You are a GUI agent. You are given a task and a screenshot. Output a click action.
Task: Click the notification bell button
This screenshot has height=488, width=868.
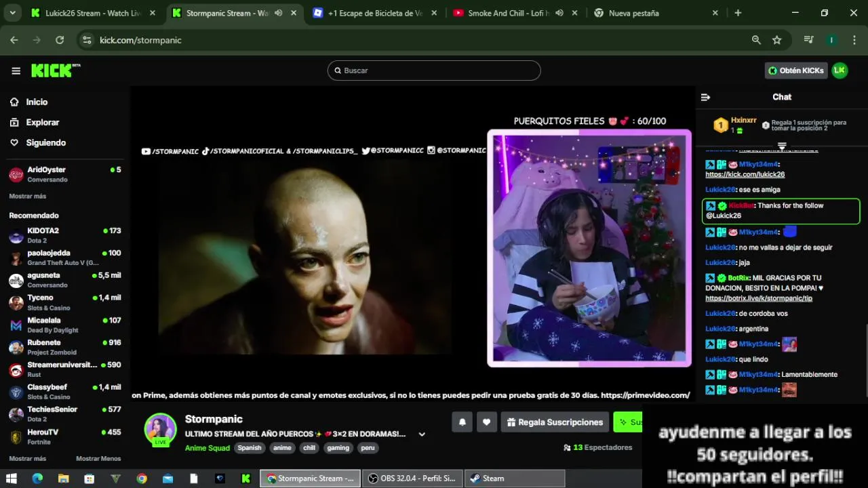pos(462,422)
